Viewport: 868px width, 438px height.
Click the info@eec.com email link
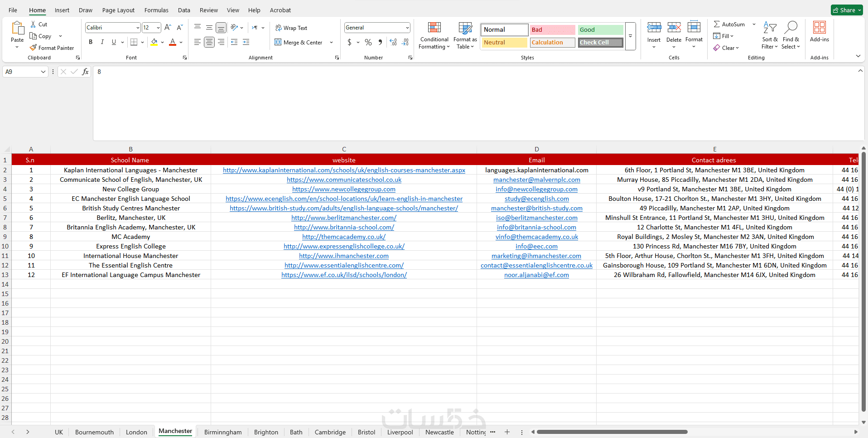536,246
